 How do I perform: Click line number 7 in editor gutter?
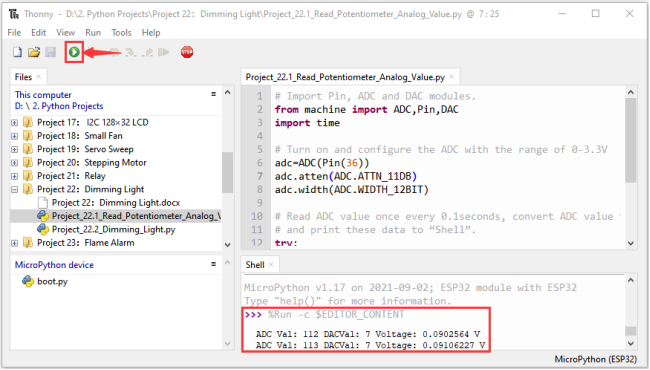260,177
